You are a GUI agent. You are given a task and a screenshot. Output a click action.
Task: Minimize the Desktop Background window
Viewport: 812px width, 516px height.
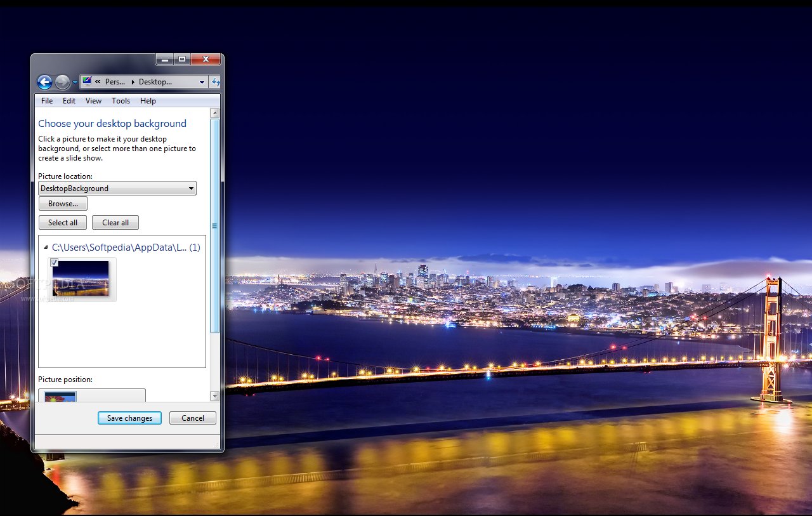[165, 60]
